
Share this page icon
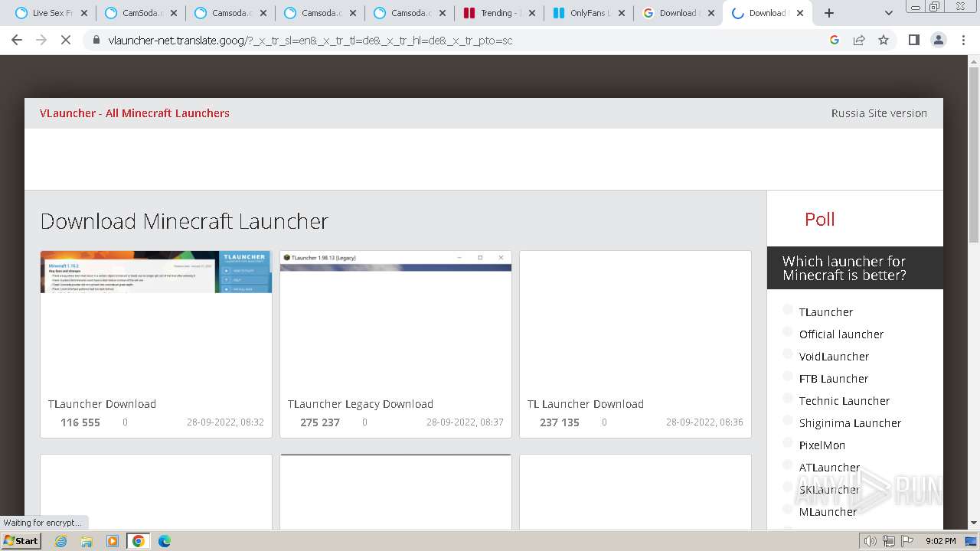tap(859, 40)
